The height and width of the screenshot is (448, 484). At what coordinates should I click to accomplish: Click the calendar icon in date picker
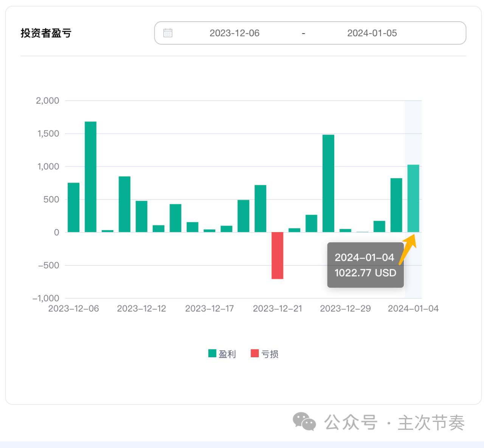click(x=168, y=33)
